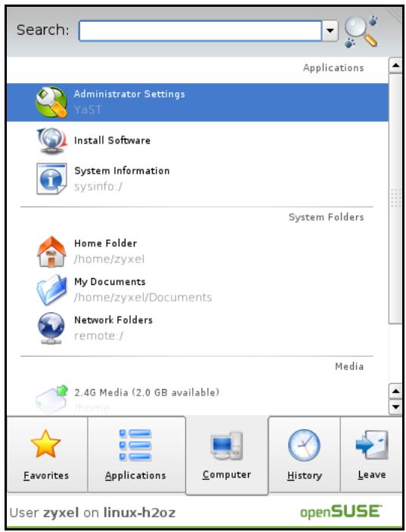Open the My Documents entry text
Viewport: 406px width, 532px height.
pos(110,281)
